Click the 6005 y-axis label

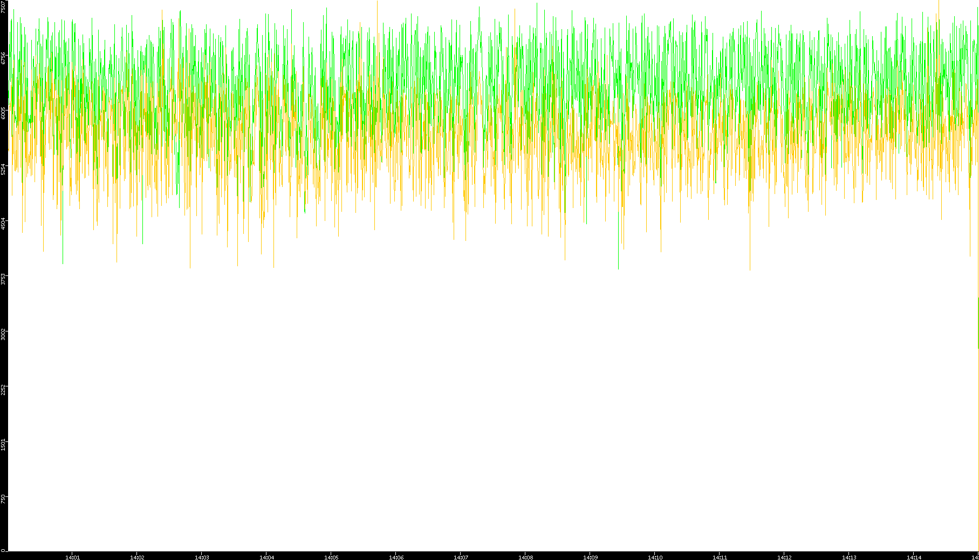tap(4, 113)
